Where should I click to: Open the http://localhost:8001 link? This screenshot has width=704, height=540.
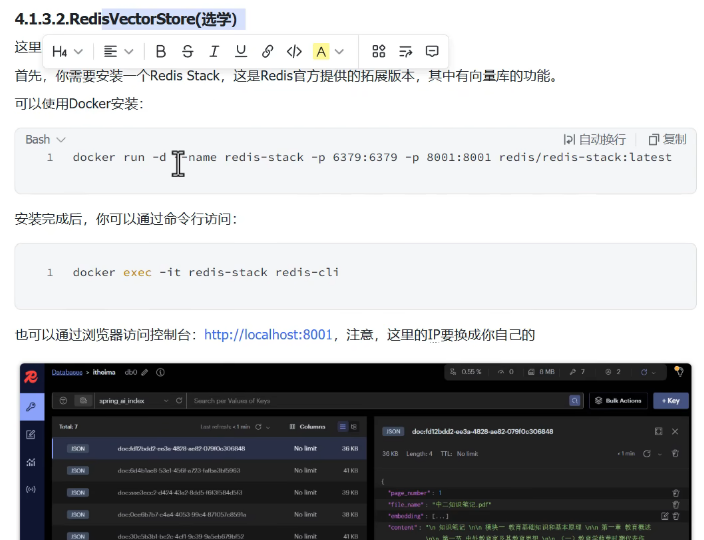pyautogui.click(x=268, y=335)
